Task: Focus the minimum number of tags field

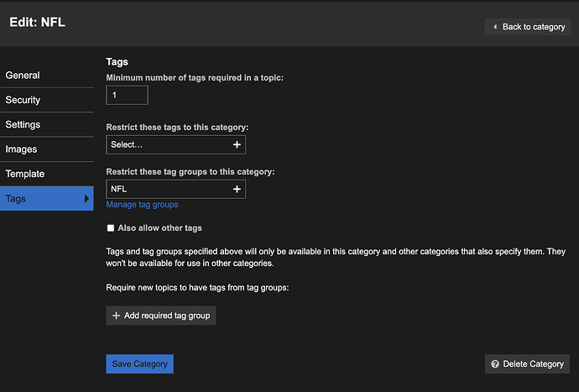Action: tap(127, 96)
